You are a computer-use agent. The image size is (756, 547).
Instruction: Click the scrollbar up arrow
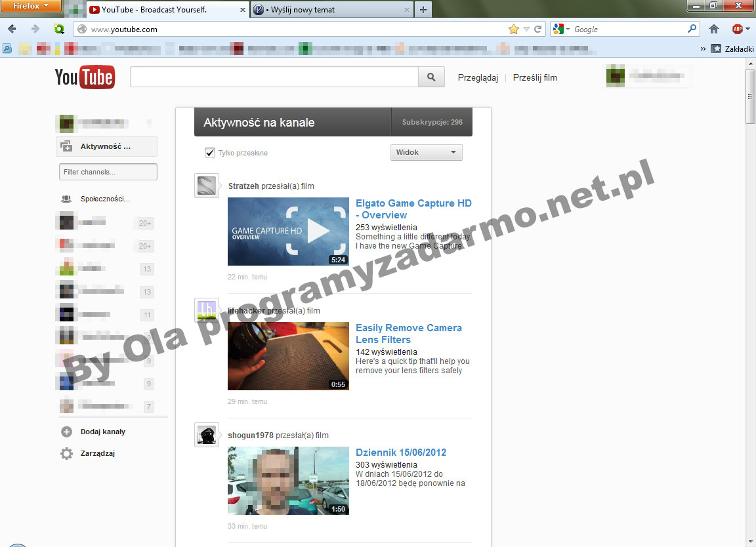coord(750,63)
